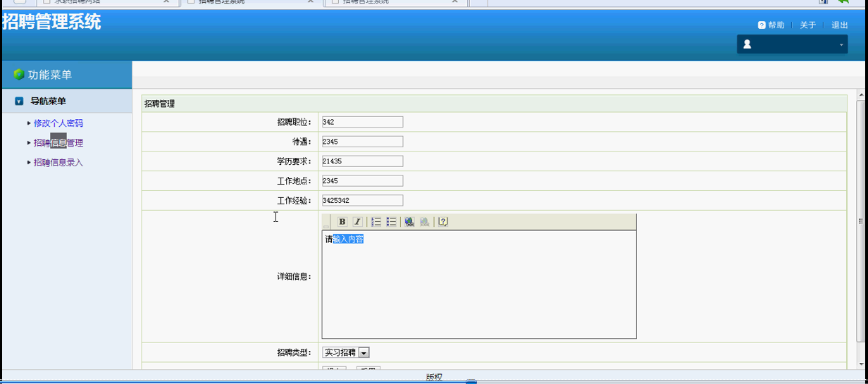Click the vertical scrollbar thumb
868x384 pixels.
tap(860, 221)
